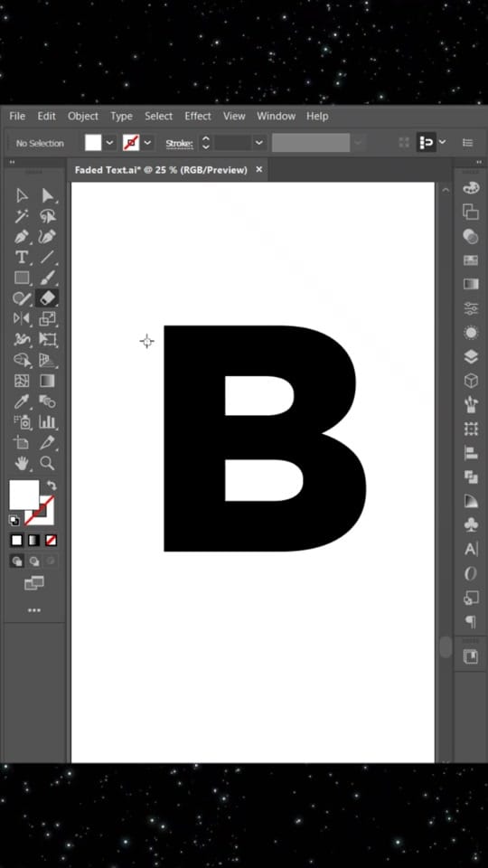The height and width of the screenshot is (868, 488).
Task: Expand stroke weight dropdown arrow
Action: coord(259,143)
